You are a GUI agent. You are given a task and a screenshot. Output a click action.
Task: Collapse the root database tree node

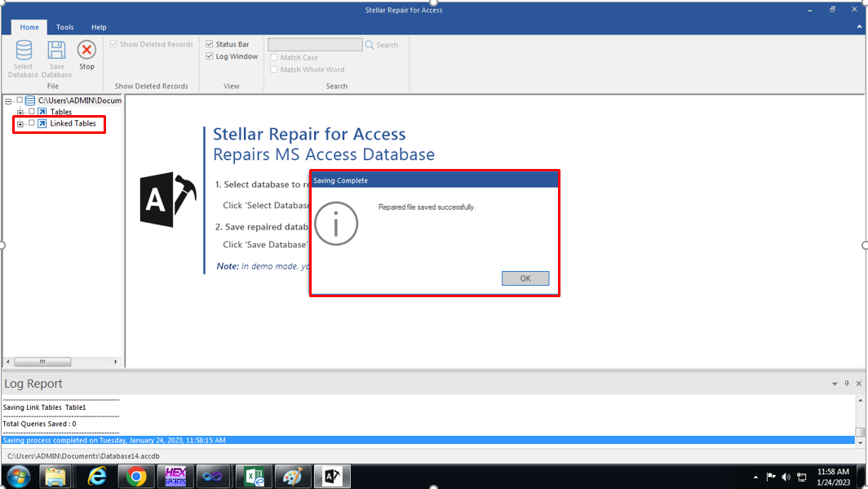(8, 101)
